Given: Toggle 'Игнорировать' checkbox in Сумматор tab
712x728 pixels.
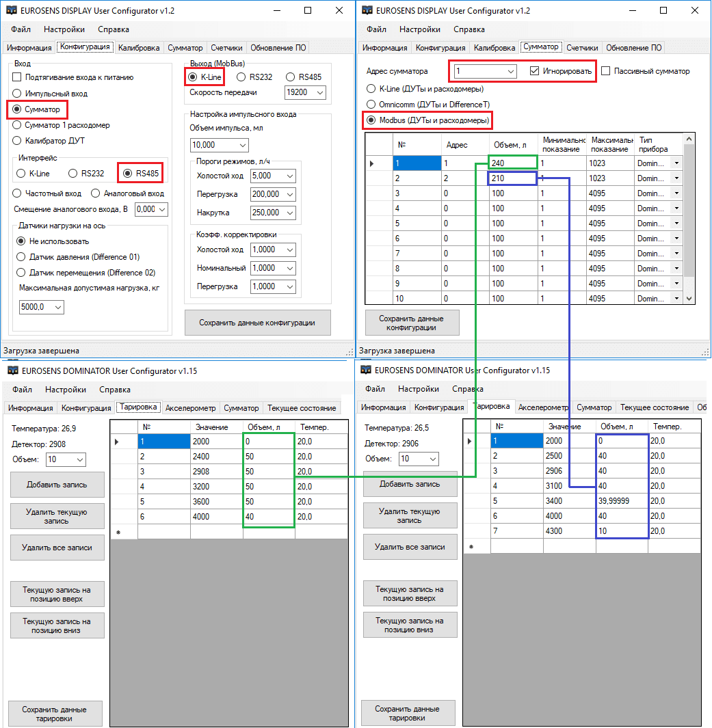Looking at the screenshot, I should click(535, 71).
